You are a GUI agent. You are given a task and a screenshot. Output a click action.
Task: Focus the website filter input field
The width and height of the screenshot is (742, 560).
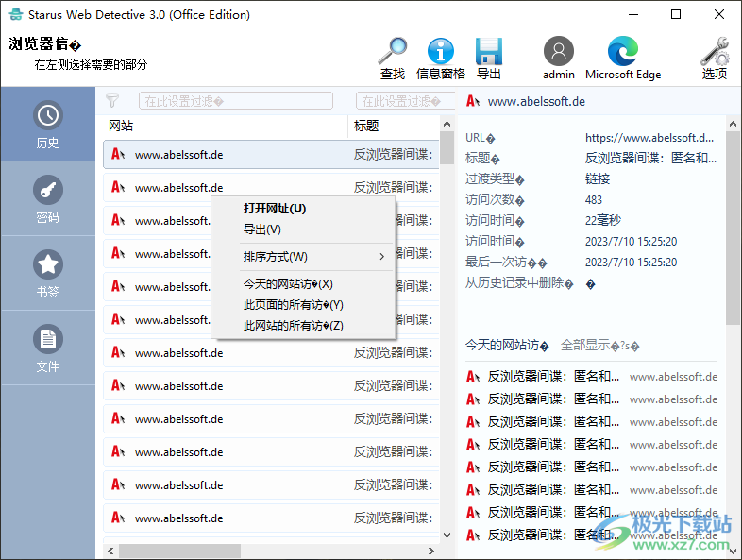coord(236,101)
